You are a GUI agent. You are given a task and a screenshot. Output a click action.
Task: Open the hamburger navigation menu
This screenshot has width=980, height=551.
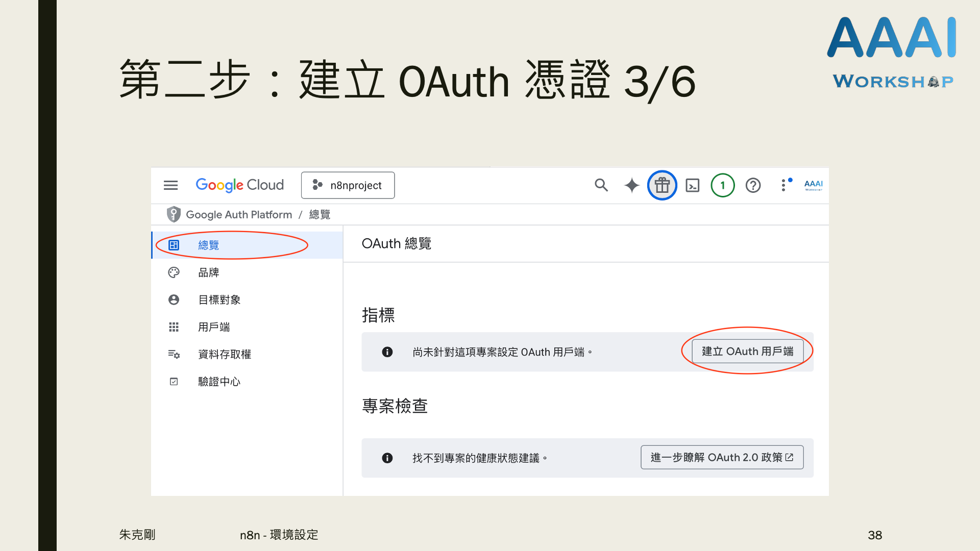[x=170, y=185]
